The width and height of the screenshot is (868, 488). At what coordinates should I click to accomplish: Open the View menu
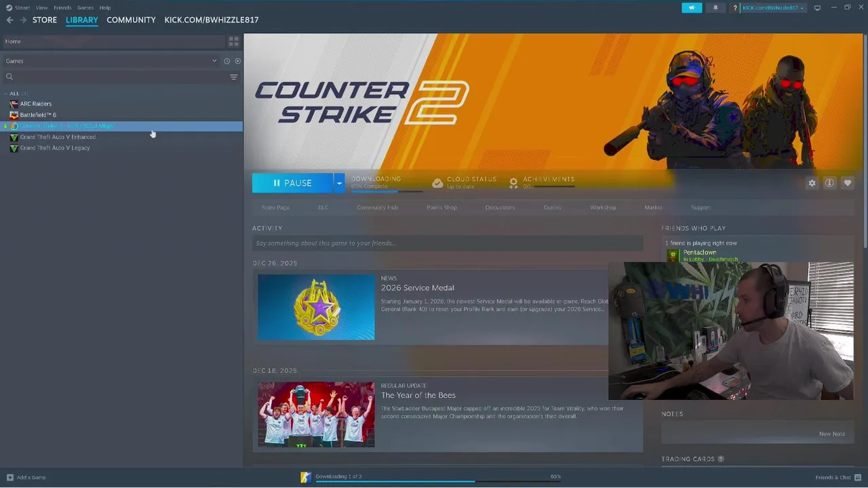[x=41, y=7]
